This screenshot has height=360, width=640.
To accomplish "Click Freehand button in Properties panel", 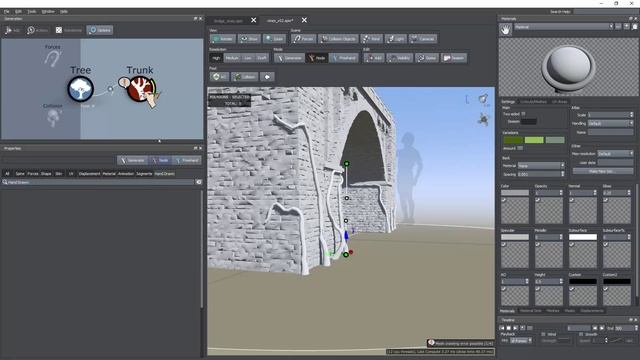I will (x=187, y=160).
